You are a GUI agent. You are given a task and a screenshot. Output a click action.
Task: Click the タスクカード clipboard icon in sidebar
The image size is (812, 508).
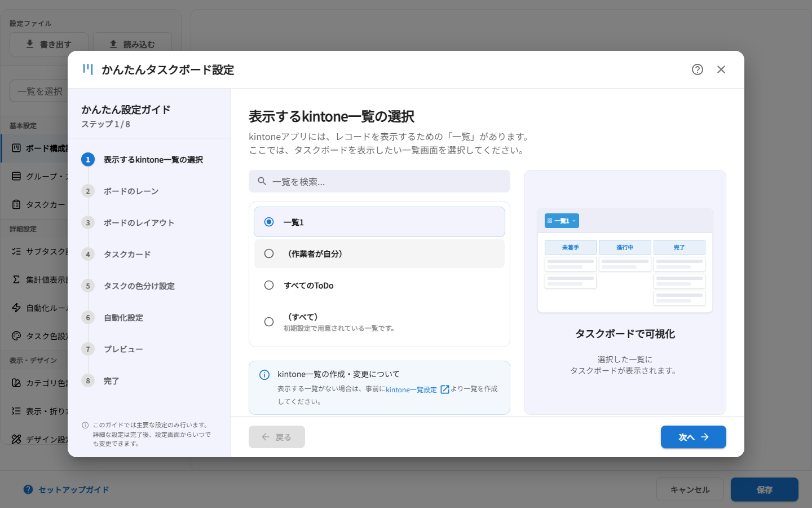[x=16, y=204]
